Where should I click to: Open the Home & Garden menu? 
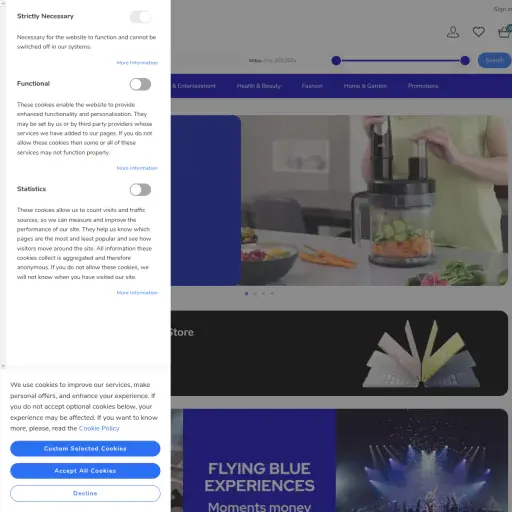(x=365, y=86)
